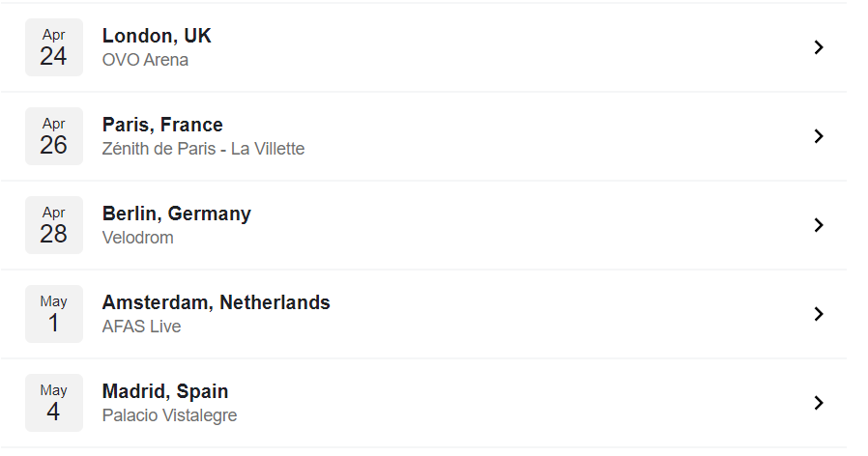Click the May 1 date tile
Screen dimensions: 868x456
(54, 314)
